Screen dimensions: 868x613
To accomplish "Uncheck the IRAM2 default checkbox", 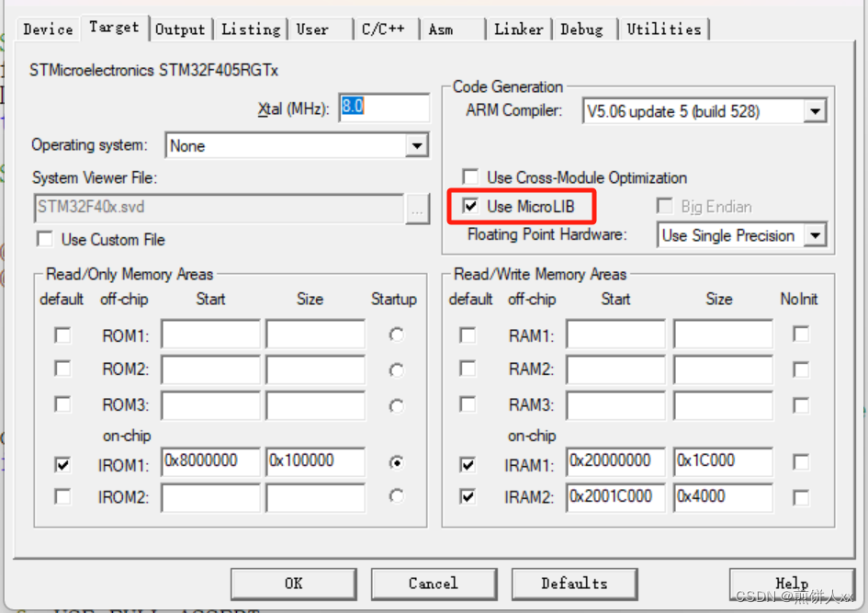I will coord(468,497).
